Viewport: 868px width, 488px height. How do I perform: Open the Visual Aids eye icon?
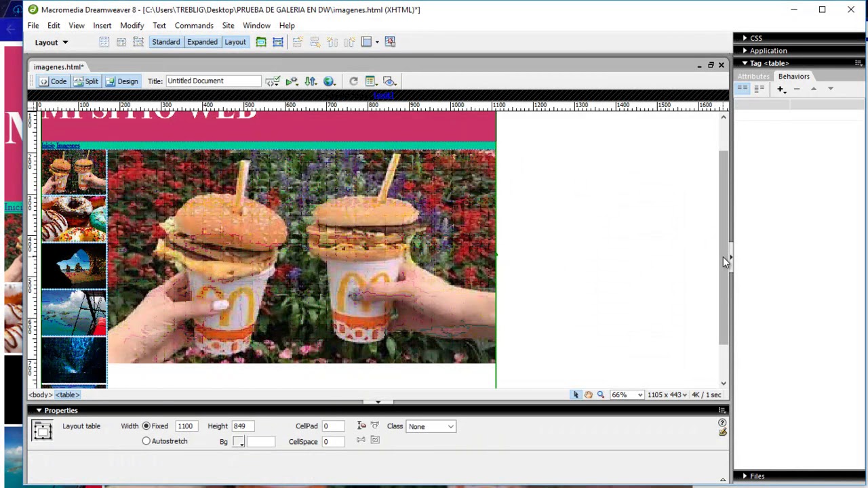click(x=389, y=81)
